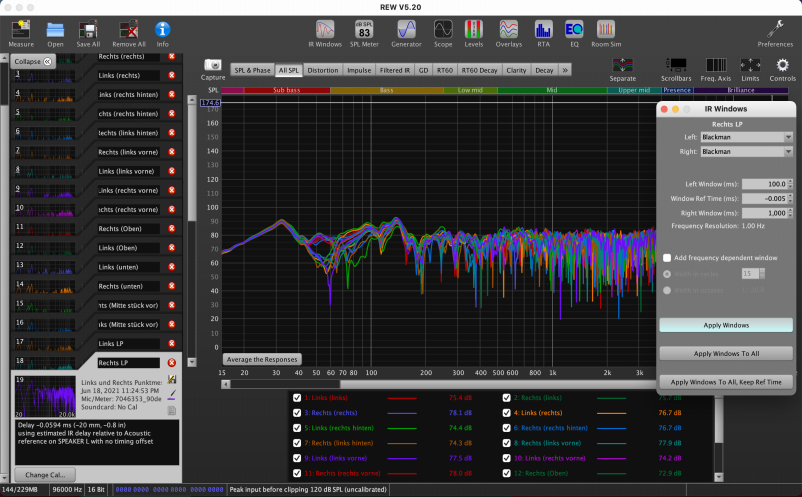Uncheck trace 6: Rechts (rechts hinten)
The height and width of the screenshot is (497, 802).
506,427
